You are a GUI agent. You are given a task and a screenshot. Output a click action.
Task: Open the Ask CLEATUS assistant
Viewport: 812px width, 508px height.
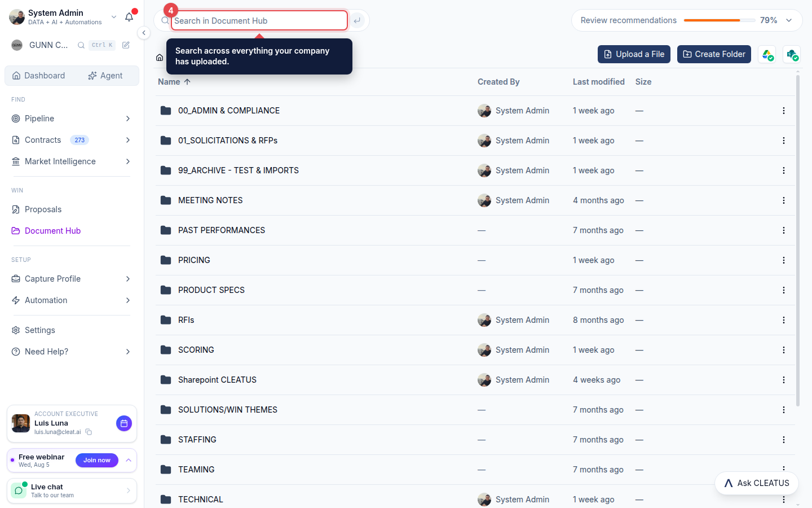click(x=757, y=483)
